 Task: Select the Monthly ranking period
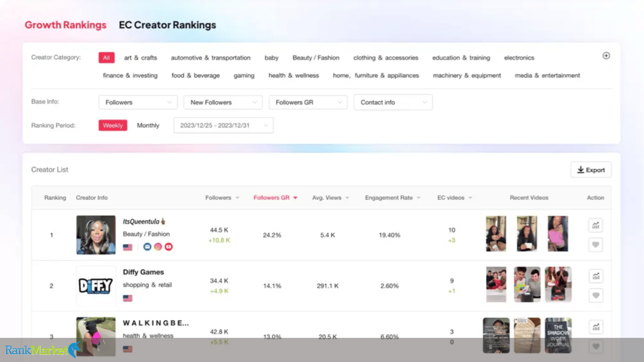click(148, 125)
